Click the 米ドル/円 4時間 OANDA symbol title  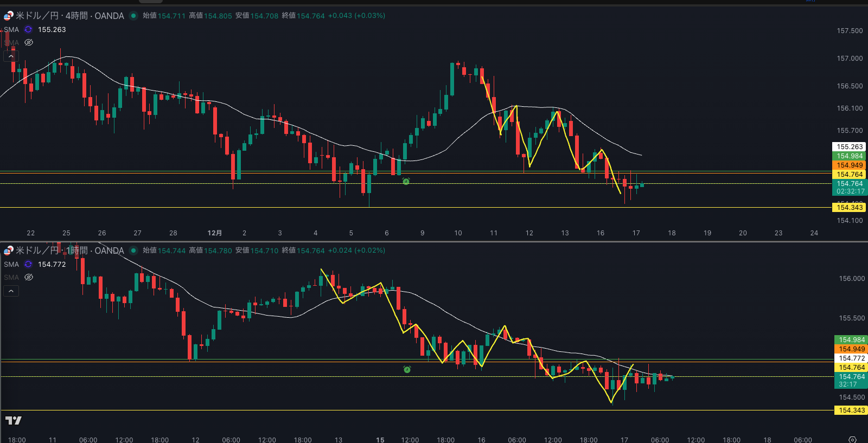coord(70,16)
